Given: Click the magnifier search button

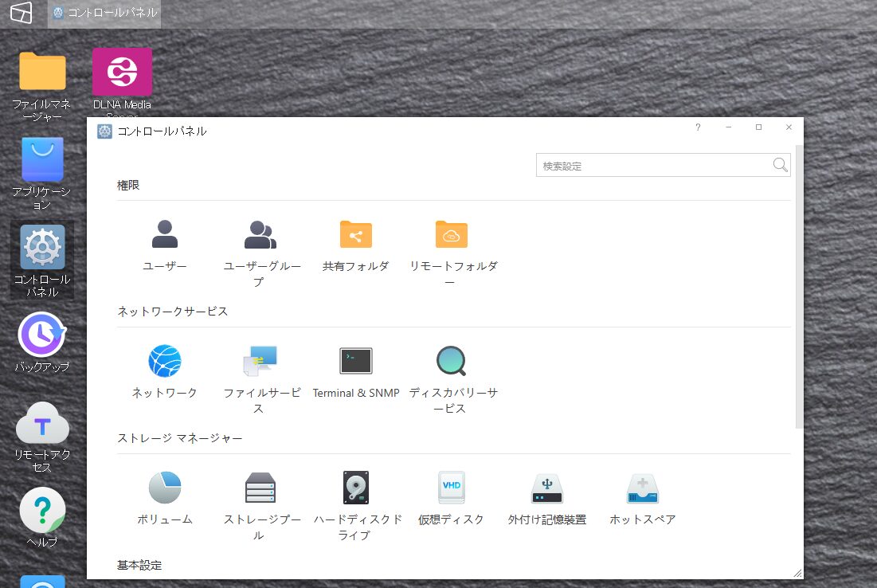Looking at the screenshot, I should coord(780,166).
